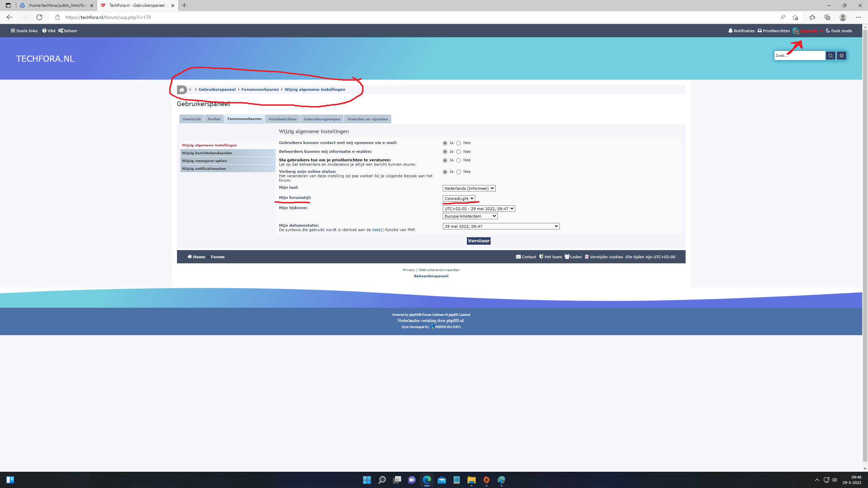This screenshot has height=488, width=868.
Task: Expand the Nederlands (Informeel) language dropdown
Action: point(469,188)
